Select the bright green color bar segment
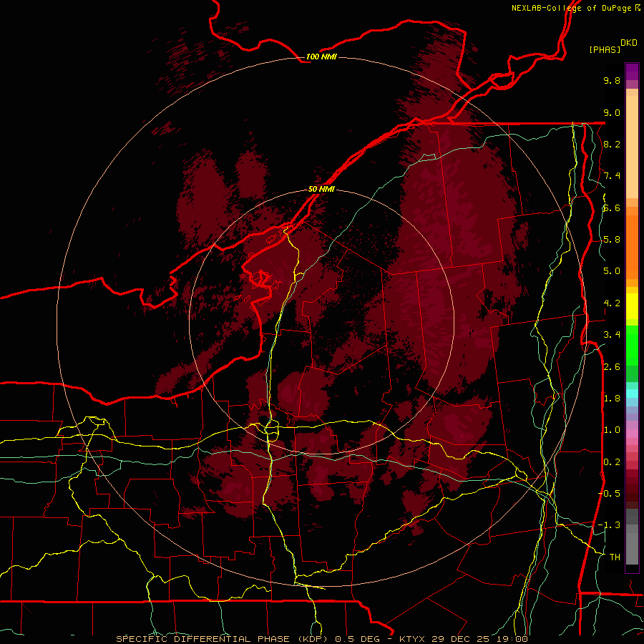Viewport: 644px width, 644px height. click(632, 346)
